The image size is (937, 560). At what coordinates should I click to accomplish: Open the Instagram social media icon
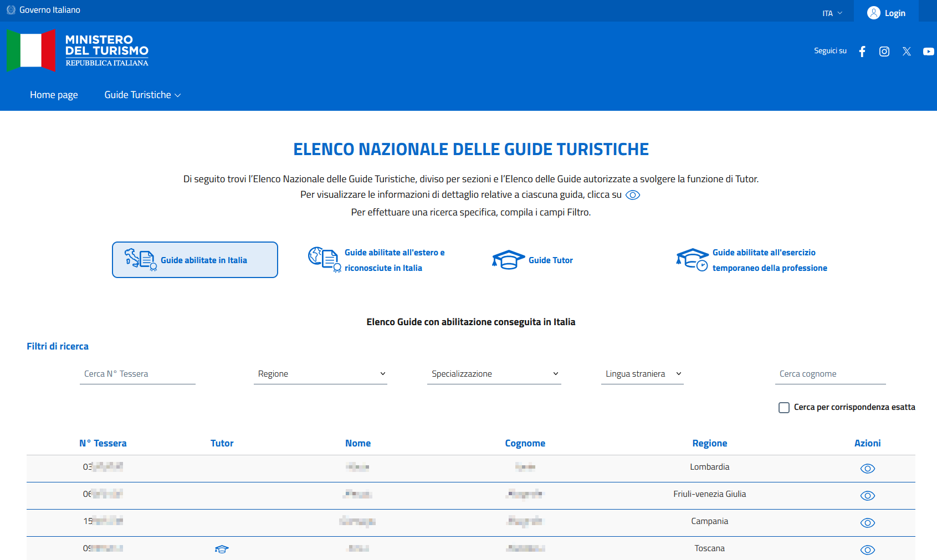[x=884, y=52]
